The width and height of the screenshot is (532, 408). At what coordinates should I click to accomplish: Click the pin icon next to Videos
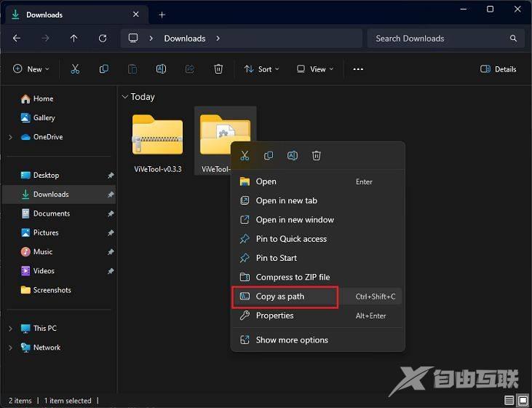click(x=111, y=271)
